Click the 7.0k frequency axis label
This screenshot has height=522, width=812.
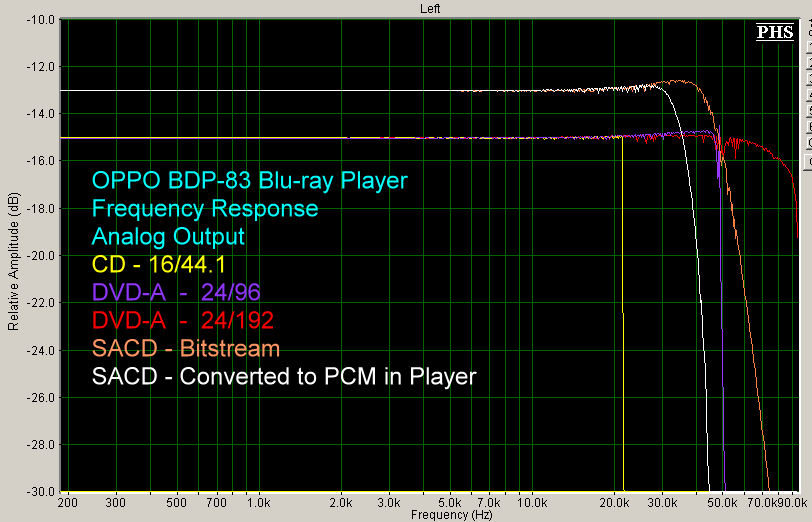pos(489,503)
